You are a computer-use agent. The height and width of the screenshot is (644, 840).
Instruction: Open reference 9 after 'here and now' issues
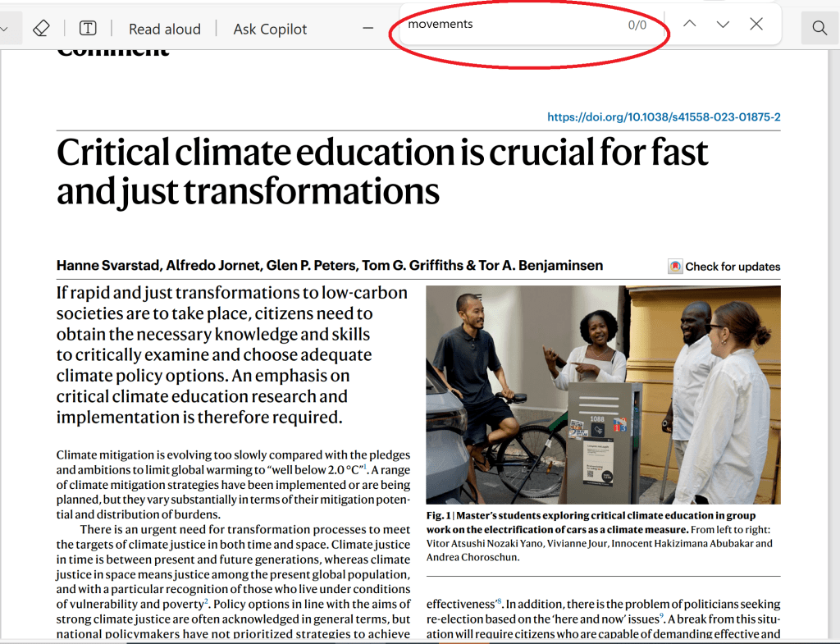point(661,615)
